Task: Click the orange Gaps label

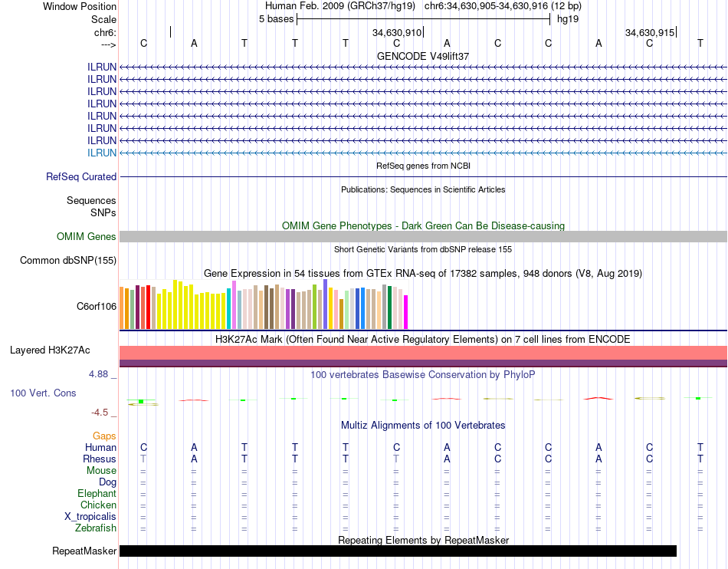Action: 104,436
